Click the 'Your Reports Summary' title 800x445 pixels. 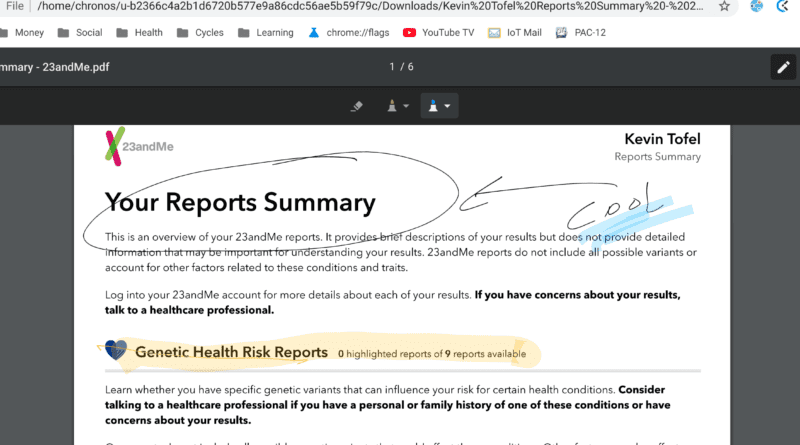click(240, 202)
